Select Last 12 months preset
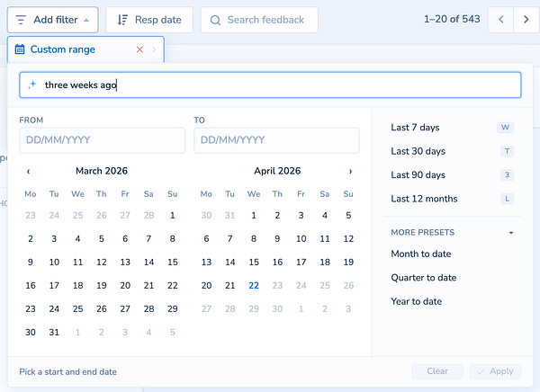 point(452,199)
